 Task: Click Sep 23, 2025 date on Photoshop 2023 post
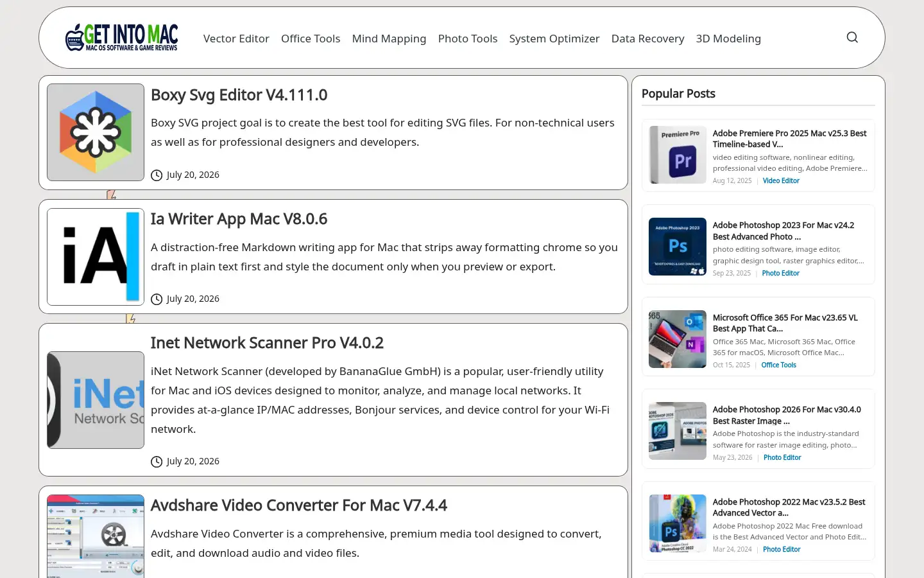732,274
